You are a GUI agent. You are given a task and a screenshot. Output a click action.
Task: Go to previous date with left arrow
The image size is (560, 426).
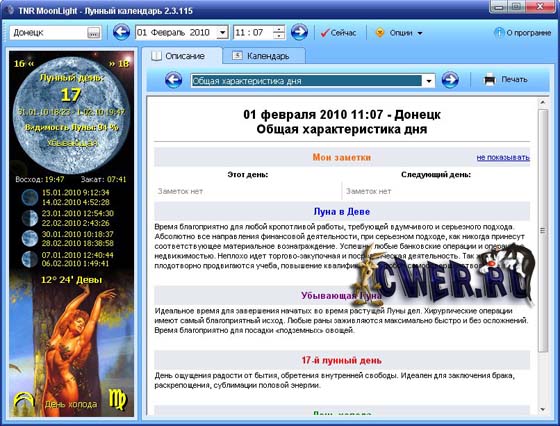pyautogui.click(x=121, y=32)
